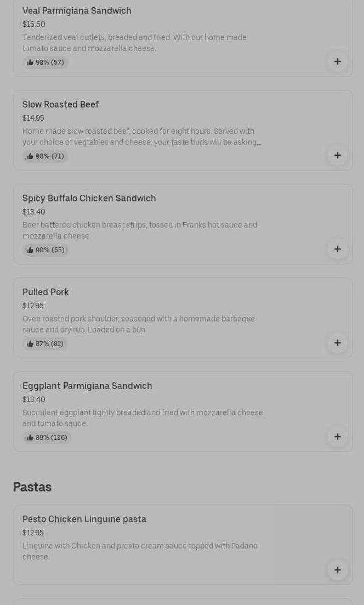Add Pesto Chicken Linguine pasta to cart
This screenshot has width=364, height=605.
point(337,570)
